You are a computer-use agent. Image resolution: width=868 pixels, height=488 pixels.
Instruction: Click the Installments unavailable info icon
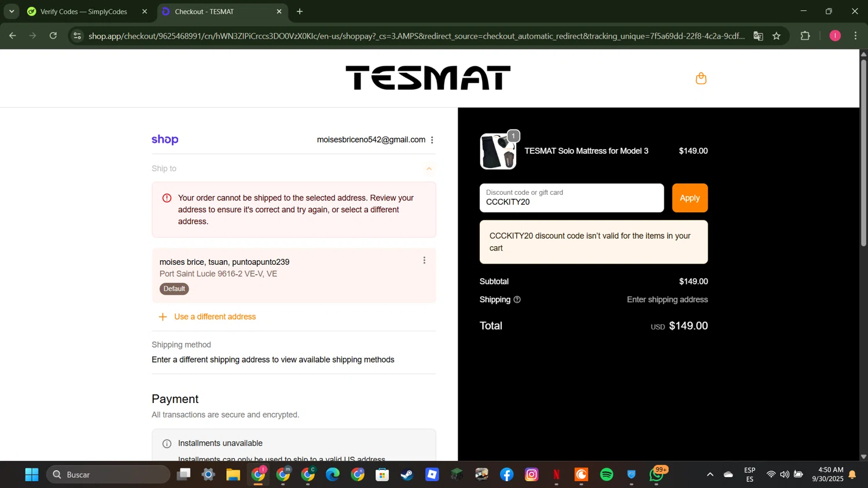167,443
